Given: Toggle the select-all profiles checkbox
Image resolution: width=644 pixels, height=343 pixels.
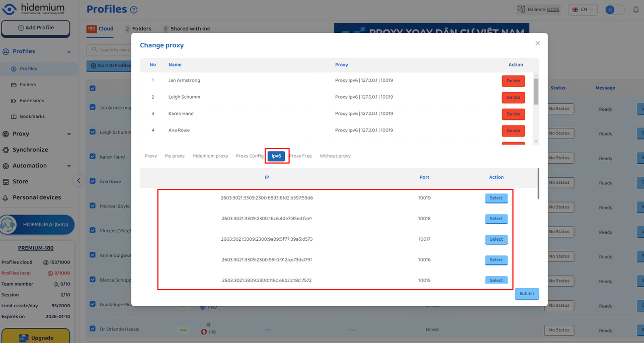Looking at the screenshot, I should click(93, 88).
